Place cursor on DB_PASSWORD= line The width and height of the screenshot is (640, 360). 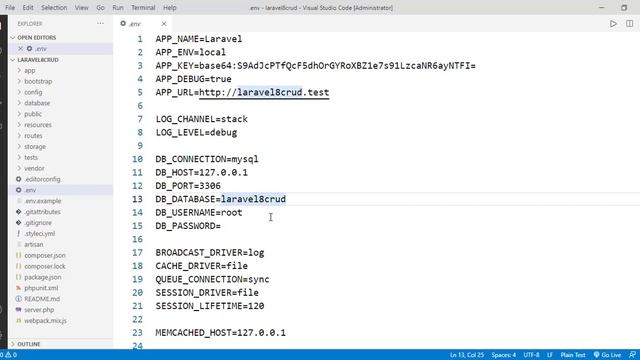click(x=188, y=226)
